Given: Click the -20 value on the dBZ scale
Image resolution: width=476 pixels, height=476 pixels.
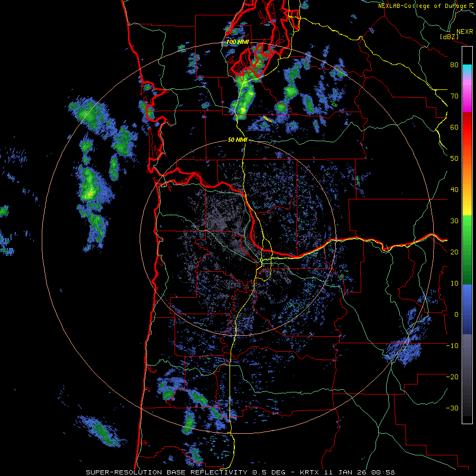Looking at the screenshot, I should click(452, 377).
